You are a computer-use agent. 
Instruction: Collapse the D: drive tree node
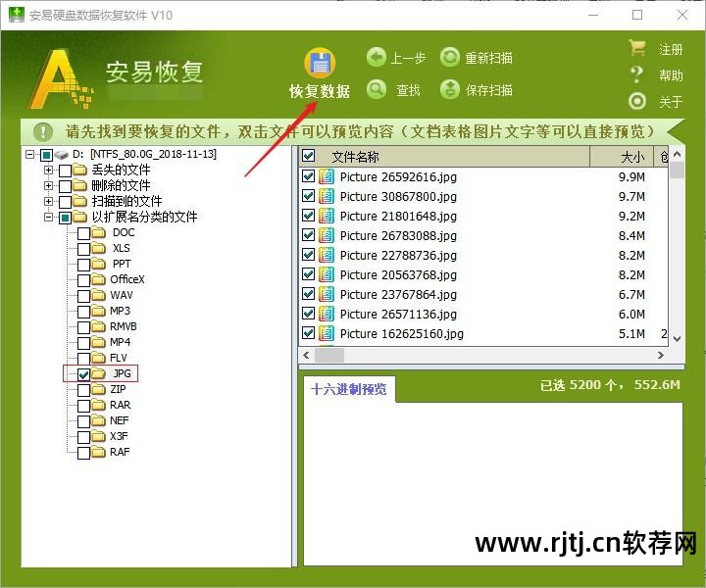point(30,155)
